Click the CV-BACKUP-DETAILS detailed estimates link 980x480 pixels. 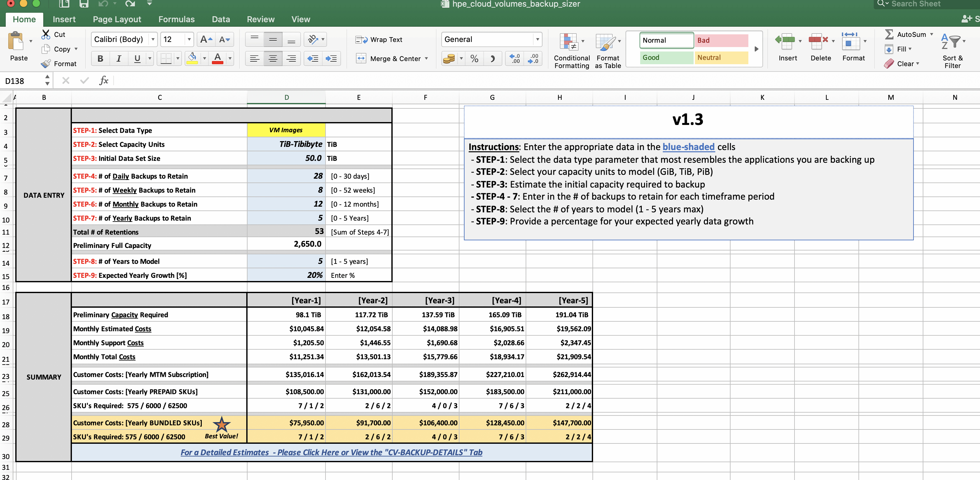(x=331, y=452)
